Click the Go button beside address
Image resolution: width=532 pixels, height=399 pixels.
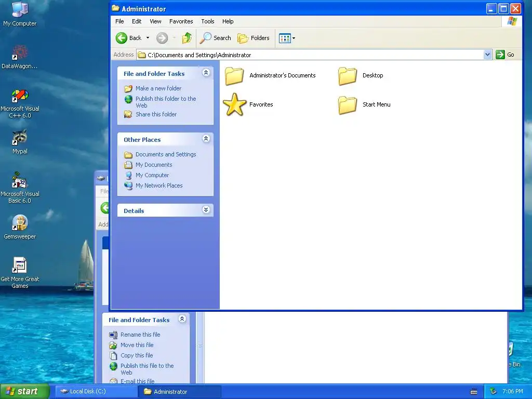(505, 55)
